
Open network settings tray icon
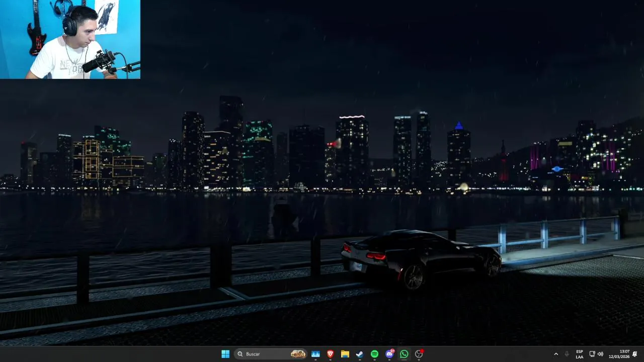[592, 354]
